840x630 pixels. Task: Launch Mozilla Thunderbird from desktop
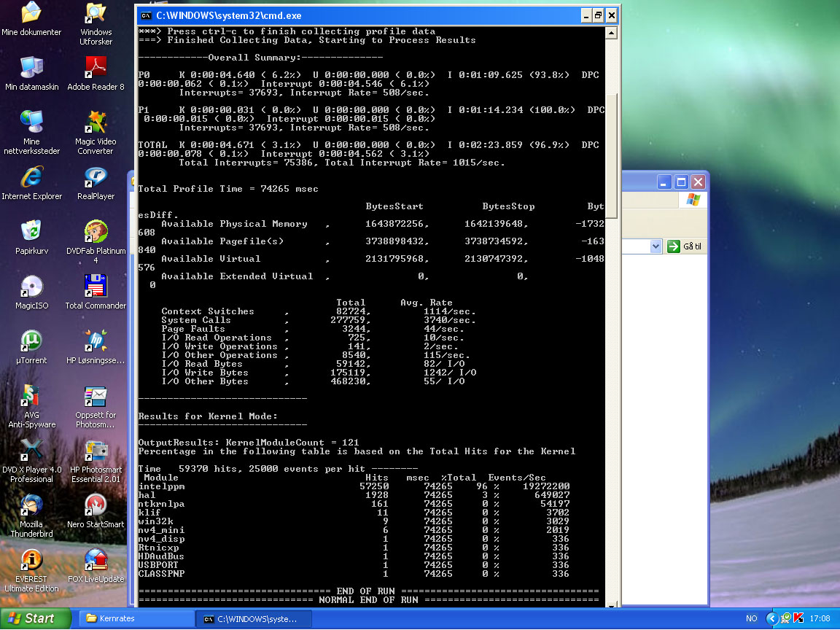(31, 505)
